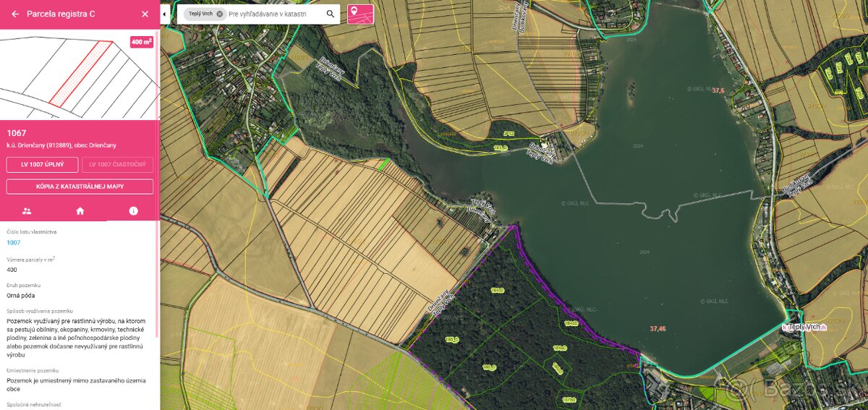This screenshot has height=410, width=868.
Task: Click the 37,46 elevation label on lake
Action: (658, 328)
